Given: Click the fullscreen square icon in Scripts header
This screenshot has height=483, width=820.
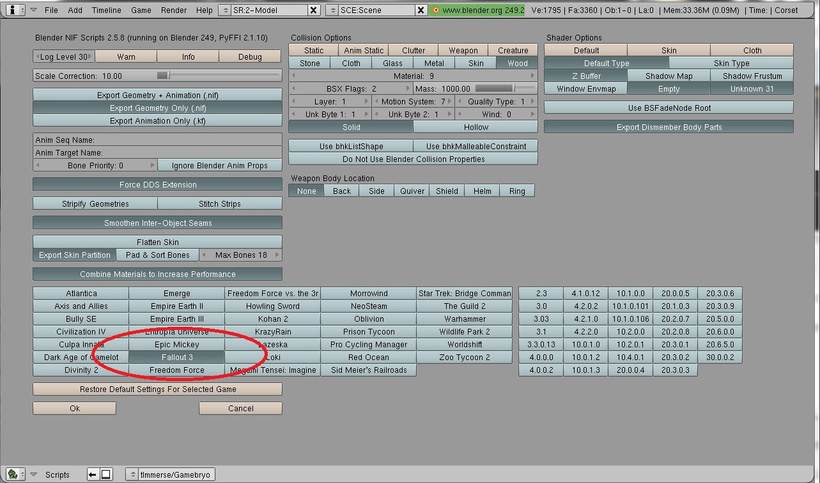Looking at the screenshot, I should pyautogui.click(x=106, y=474).
